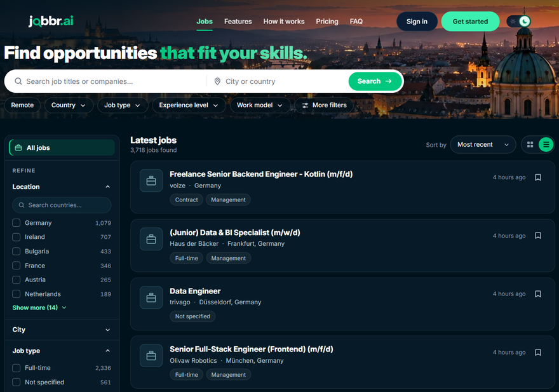Open Senior Full-Stack Engineer (Frontend) listing
The width and height of the screenshot is (559, 392).
tap(252, 349)
